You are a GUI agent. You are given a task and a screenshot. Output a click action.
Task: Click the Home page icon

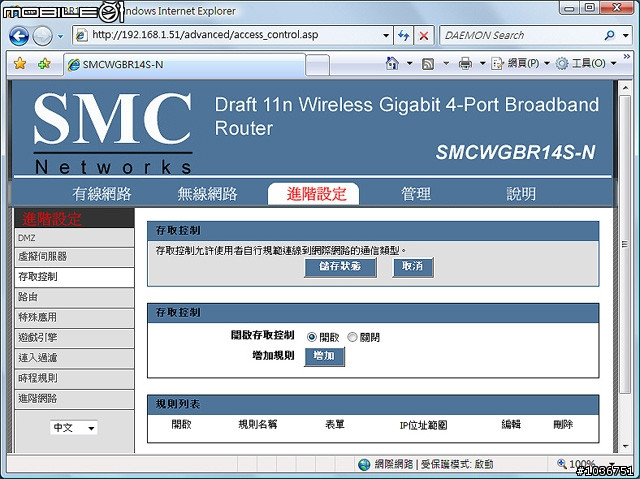(x=391, y=63)
